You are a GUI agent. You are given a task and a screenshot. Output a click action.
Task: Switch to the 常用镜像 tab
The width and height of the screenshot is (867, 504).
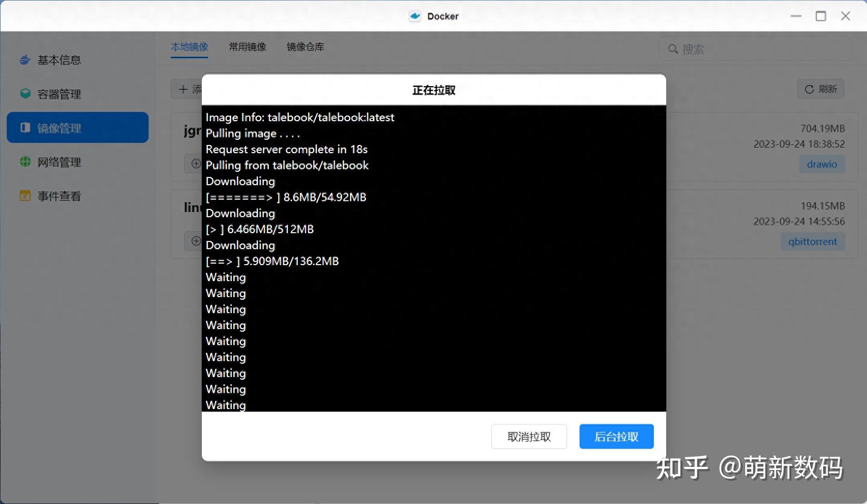[247, 47]
